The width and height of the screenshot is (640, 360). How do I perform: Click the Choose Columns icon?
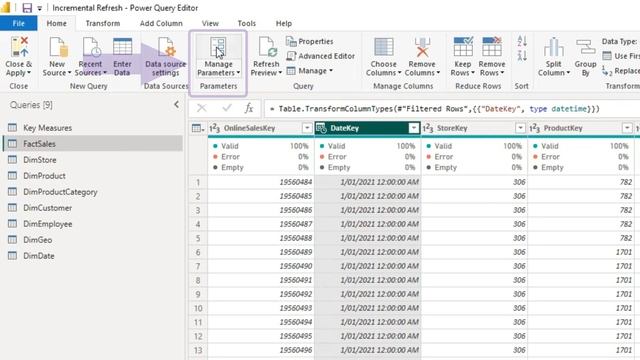coord(384,47)
